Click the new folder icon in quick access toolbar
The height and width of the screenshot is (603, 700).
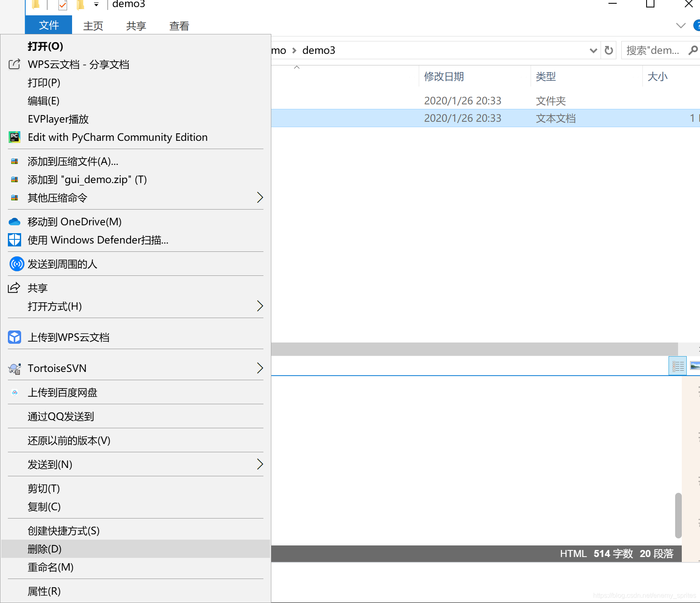(x=80, y=5)
